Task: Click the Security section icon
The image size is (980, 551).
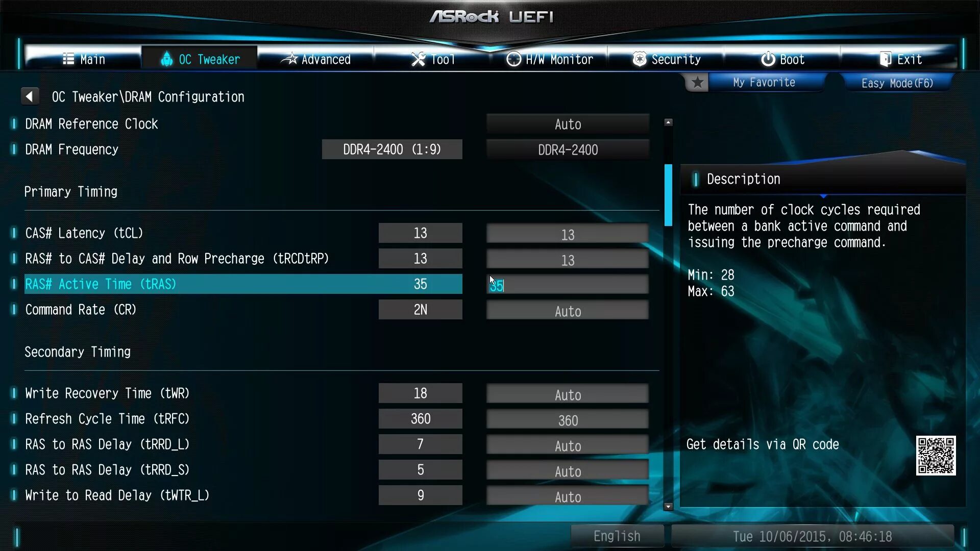Action: 639,60
